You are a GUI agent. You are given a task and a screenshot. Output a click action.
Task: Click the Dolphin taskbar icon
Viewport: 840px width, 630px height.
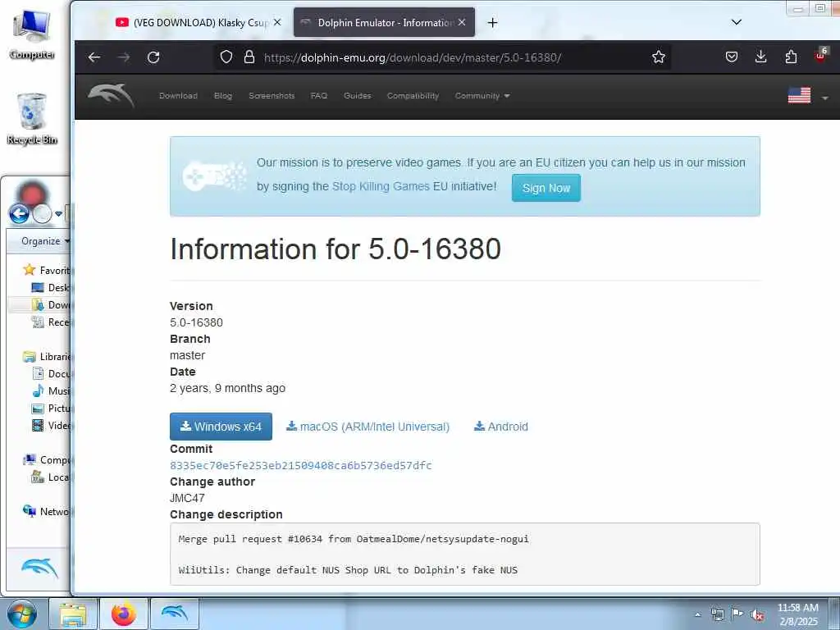pyautogui.click(x=175, y=614)
